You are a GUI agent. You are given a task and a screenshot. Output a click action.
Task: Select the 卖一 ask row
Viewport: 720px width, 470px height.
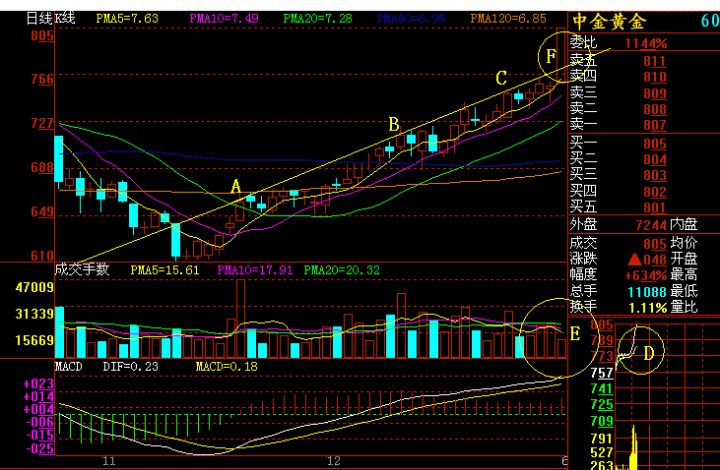[582, 124]
